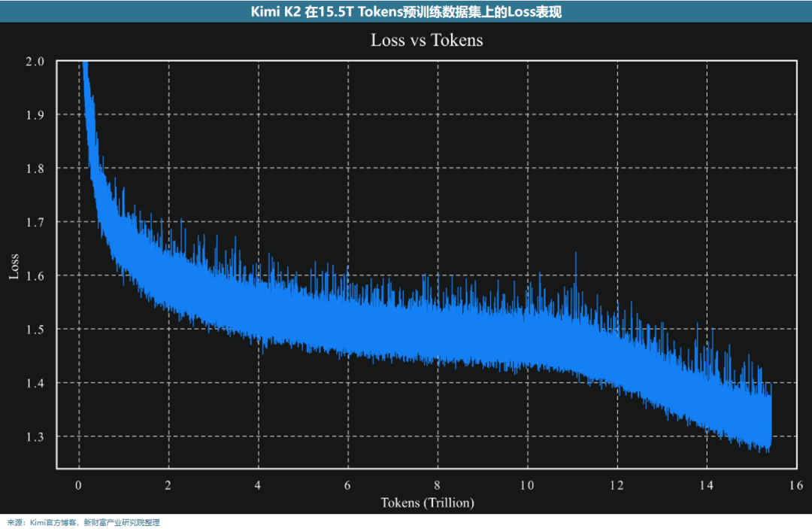Click the header text 'Kimi K2 在15.5T Tokens预训练数据集上的Loss表现'

coord(406,11)
